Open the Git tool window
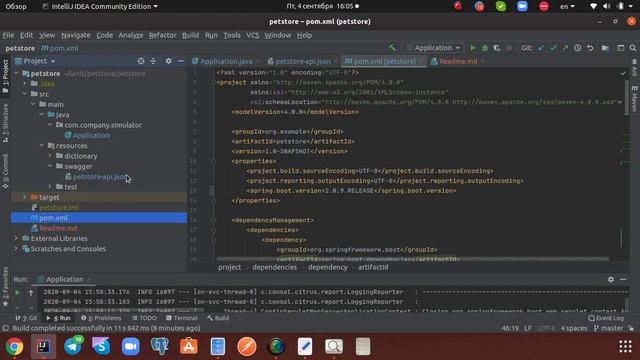 [26, 318]
